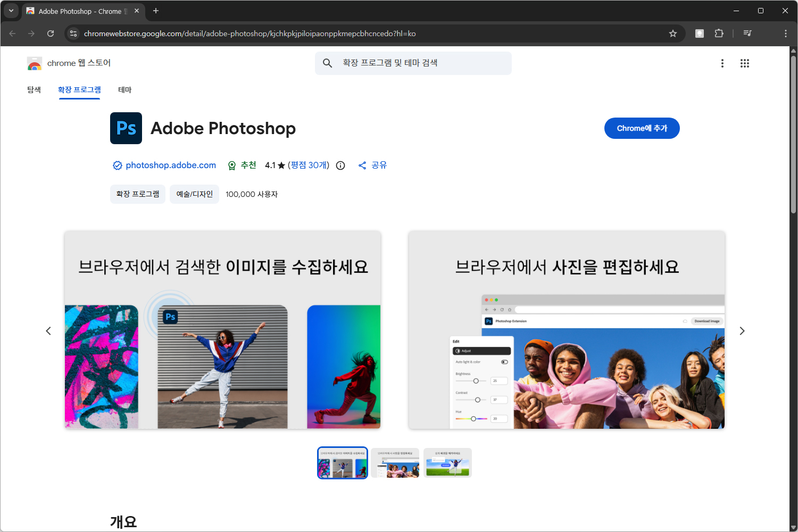Click the 개요 heading
This screenshot has width=798, height=532.
tap(123, 522)
